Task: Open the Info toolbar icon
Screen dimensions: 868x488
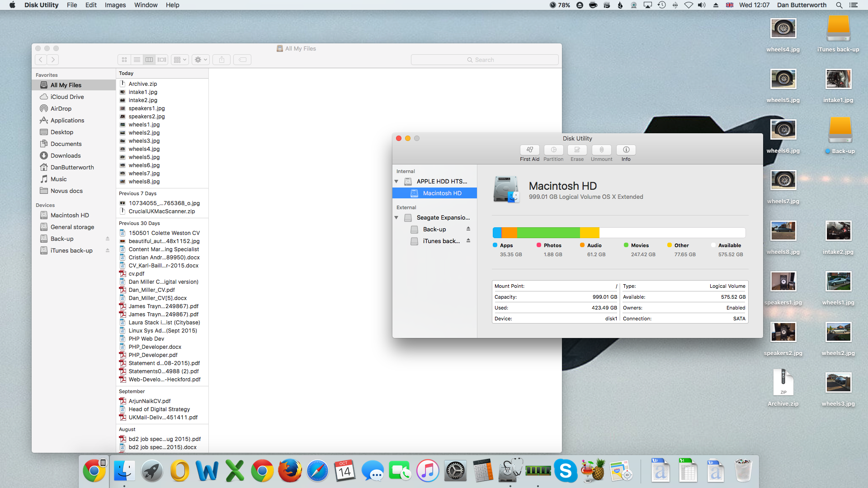Action: (x=626, y=150)
